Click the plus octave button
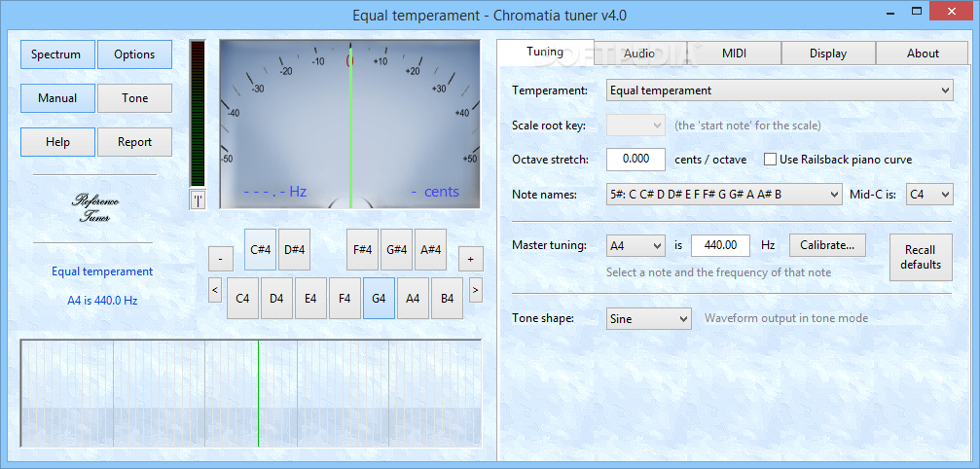 tap(471, 259)
